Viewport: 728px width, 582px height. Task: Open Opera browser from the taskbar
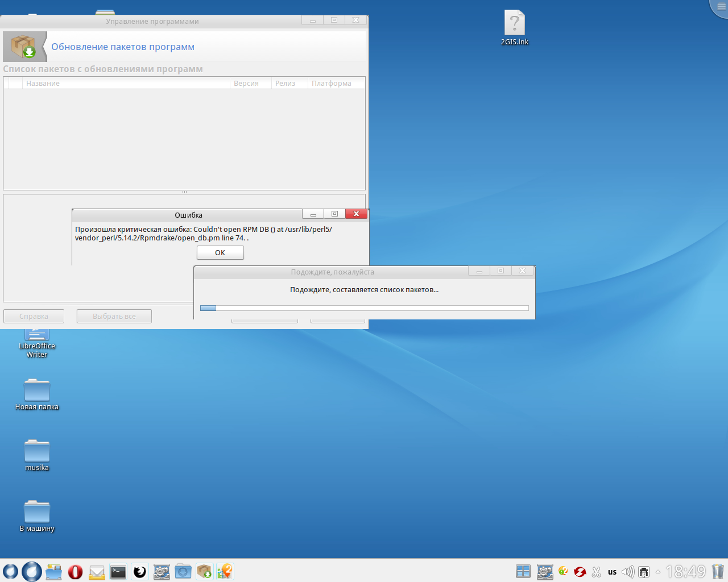click(75, 572)
